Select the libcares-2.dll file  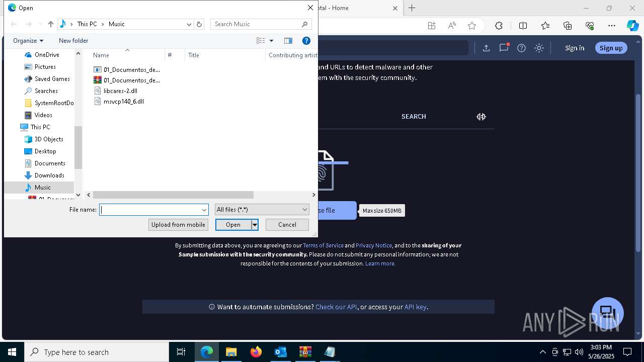click(x=120, y=91)
